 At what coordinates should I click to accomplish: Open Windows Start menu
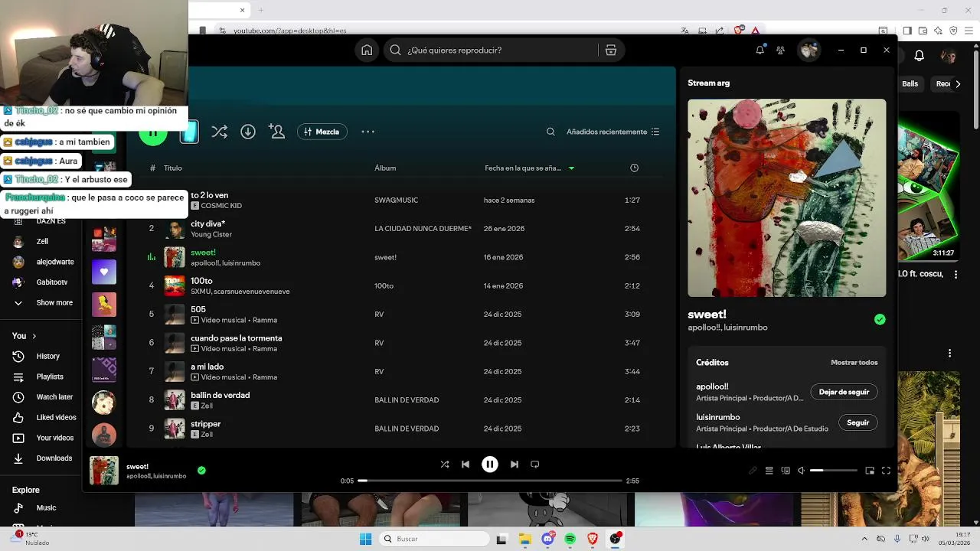pos(365,539)
